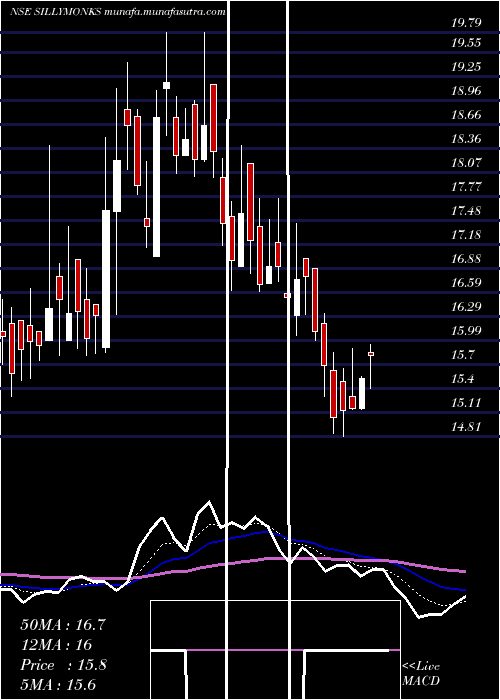Click the 17.18 price axis label
This screenshot has height=700, width=500.
[x=466, y=235]
